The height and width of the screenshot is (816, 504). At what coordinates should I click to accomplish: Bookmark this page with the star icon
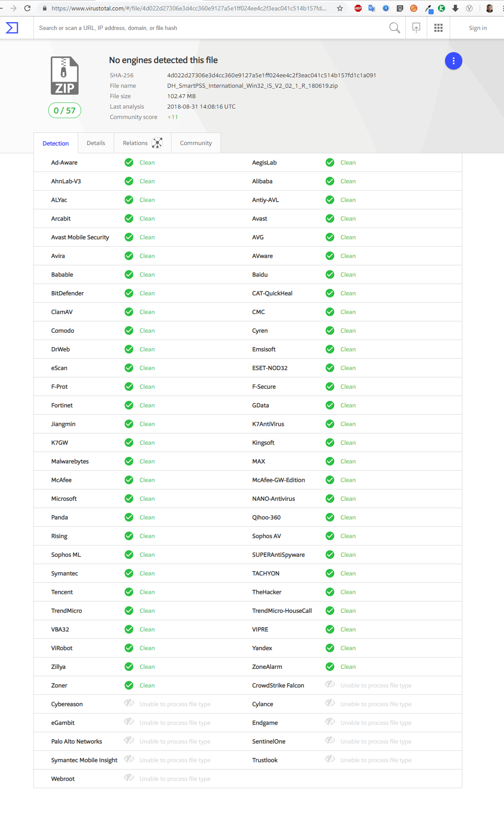pos(340,8)
